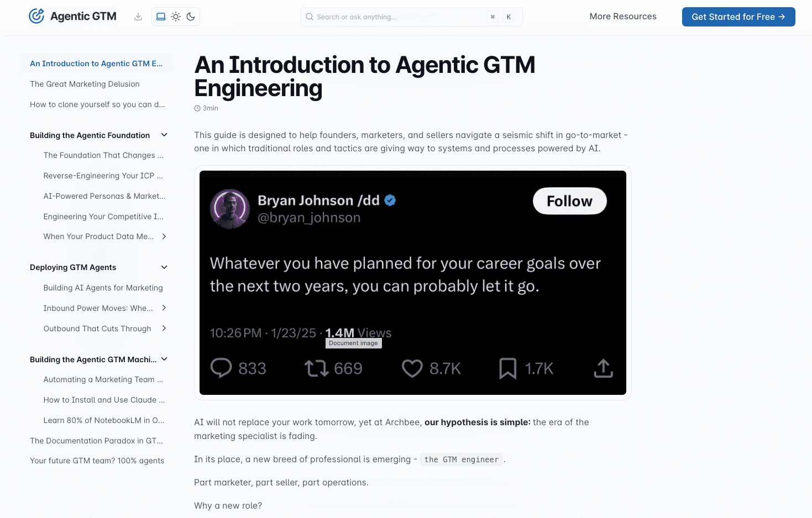Click the heart icon in the tweet
812x518 pixels.
(x=412, y=368)
